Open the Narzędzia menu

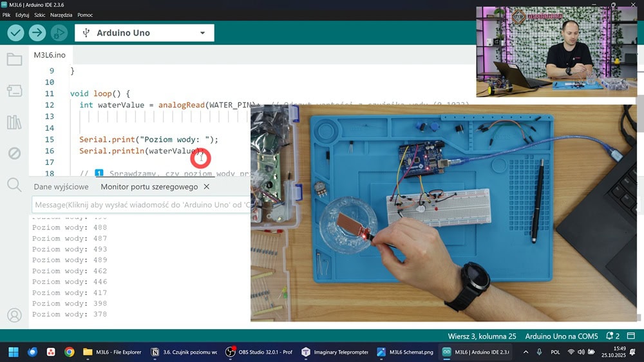click(61, 15)
